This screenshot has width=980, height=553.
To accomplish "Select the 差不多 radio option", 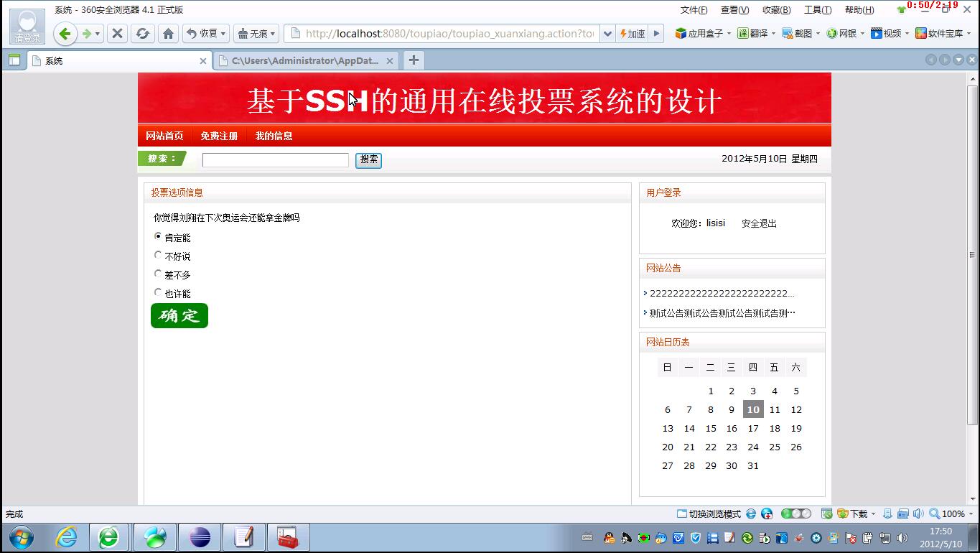I will (x=158, y=274).
